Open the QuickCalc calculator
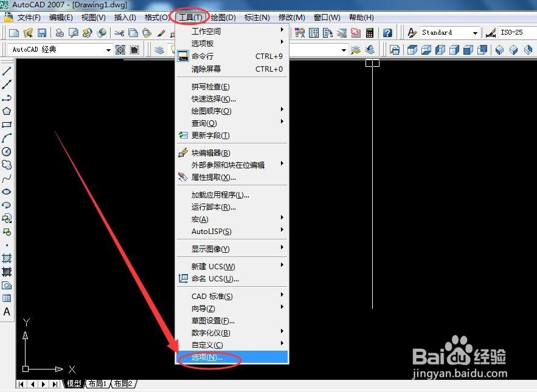537x392 pixels. (369, 32)
